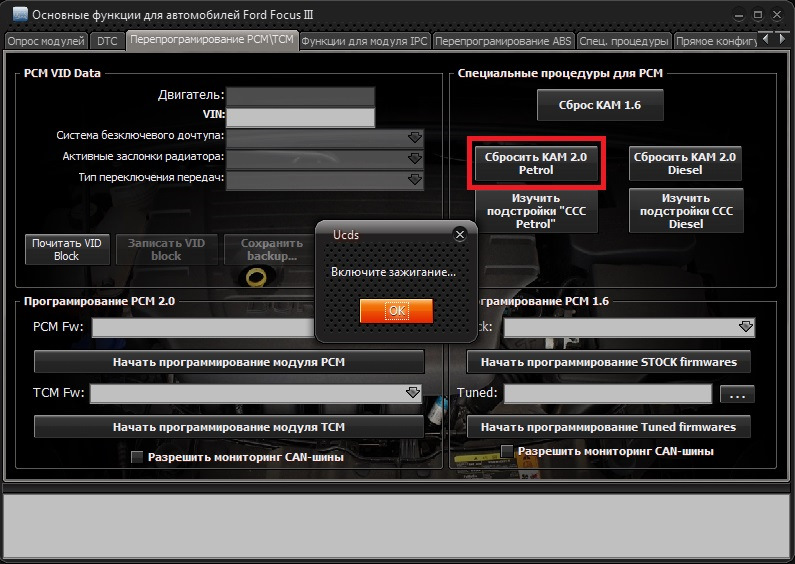
Task: Click Начать программирование модуля TCM
Action: pos(229,427)
